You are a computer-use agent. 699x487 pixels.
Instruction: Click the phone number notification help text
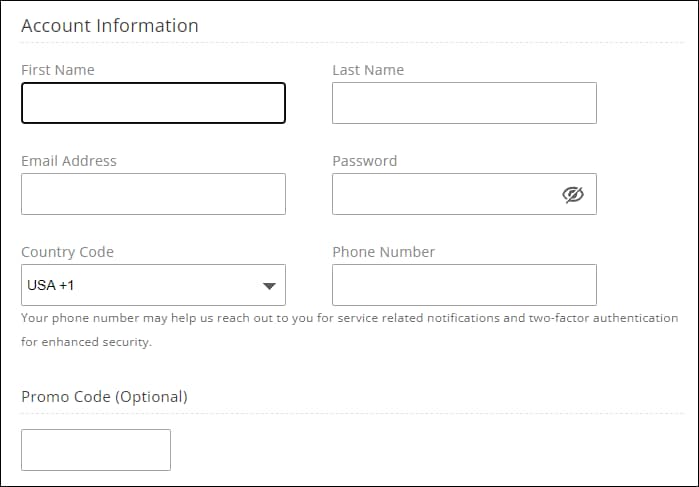click(x=250, y=318)
